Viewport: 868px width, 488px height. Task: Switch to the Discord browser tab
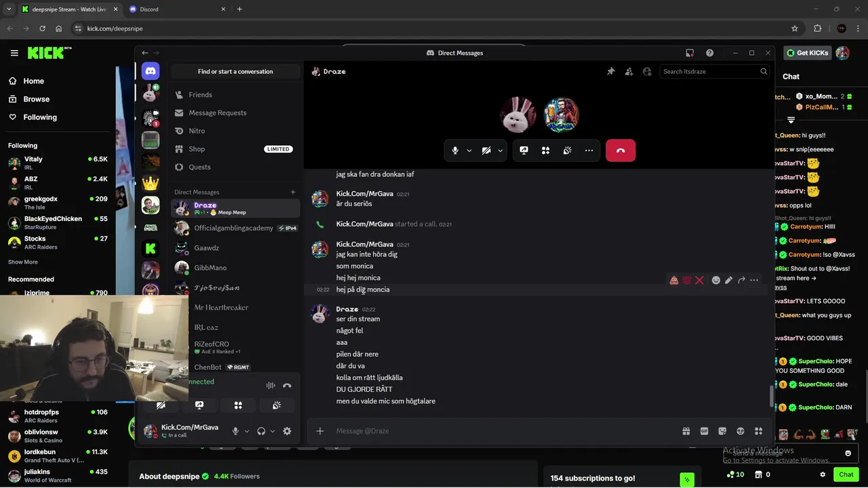[176, 9]
